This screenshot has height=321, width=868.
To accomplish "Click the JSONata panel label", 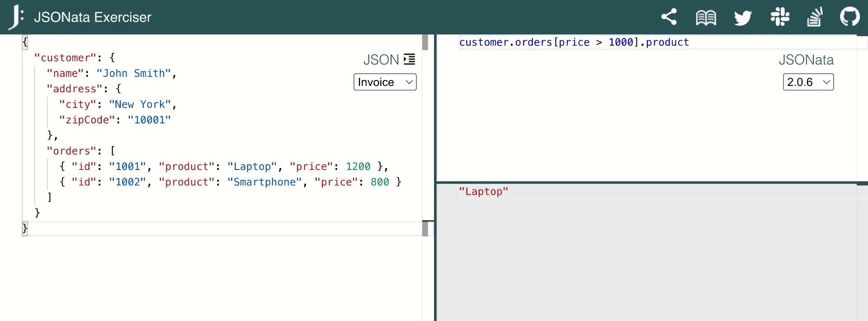I will [x=806, y=60].
